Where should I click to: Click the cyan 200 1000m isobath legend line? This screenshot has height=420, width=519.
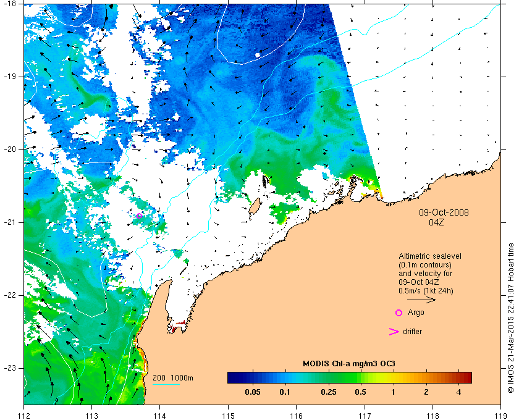coord(166,384)
